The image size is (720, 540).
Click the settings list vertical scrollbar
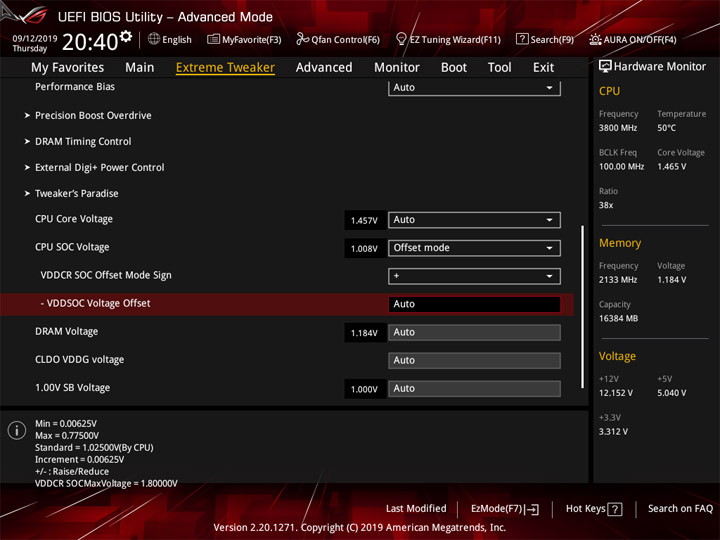click(583, 306)
